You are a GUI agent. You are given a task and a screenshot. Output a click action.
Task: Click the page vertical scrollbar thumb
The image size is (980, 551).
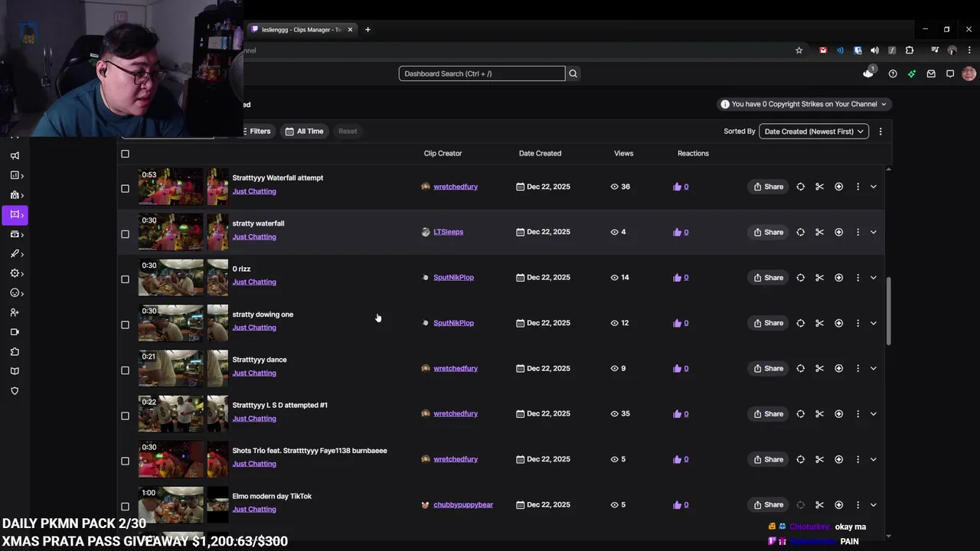888,310
